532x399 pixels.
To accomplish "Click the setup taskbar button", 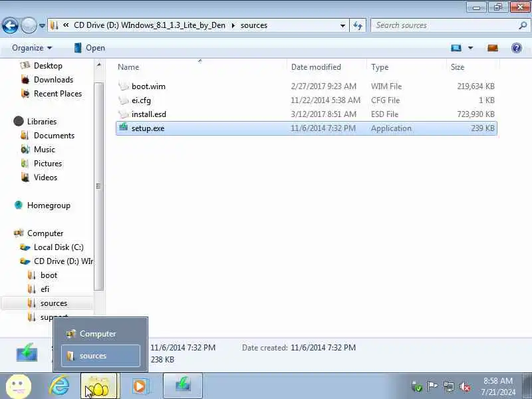I will [183, 386].
